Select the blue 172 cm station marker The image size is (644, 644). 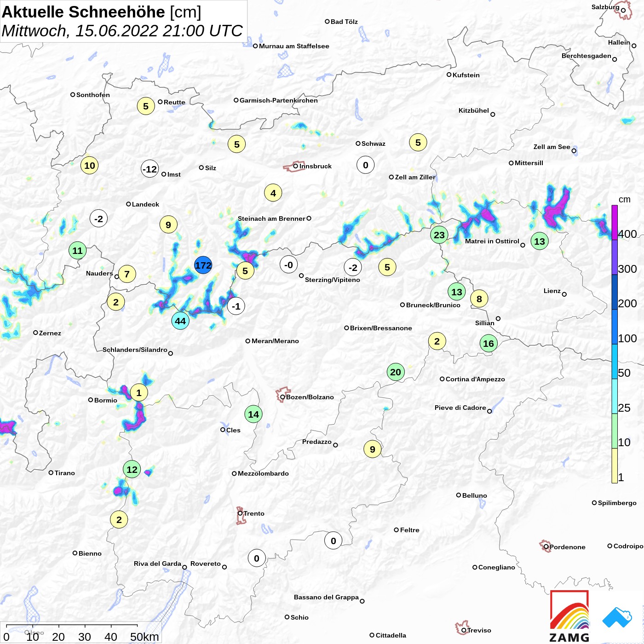click(203, 265)
